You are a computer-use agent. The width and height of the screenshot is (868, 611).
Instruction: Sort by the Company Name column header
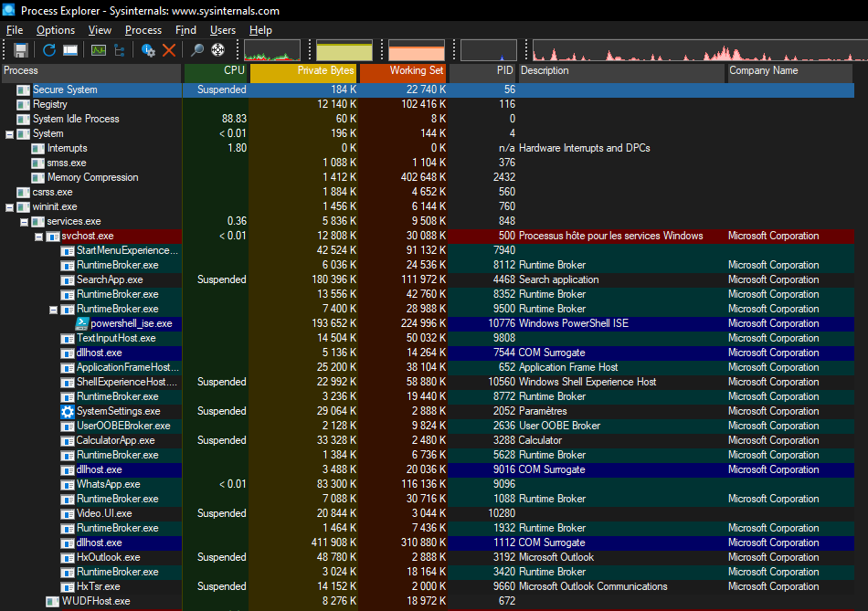tap(789, 72)
